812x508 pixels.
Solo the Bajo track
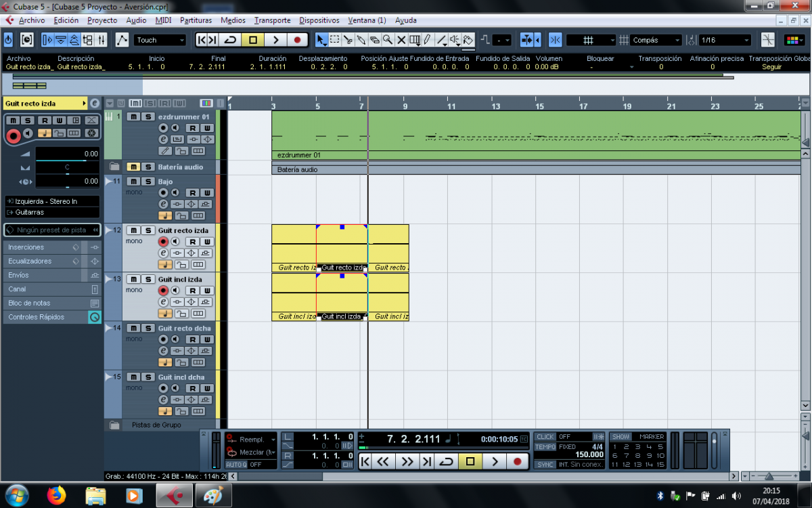pos(148,182)
